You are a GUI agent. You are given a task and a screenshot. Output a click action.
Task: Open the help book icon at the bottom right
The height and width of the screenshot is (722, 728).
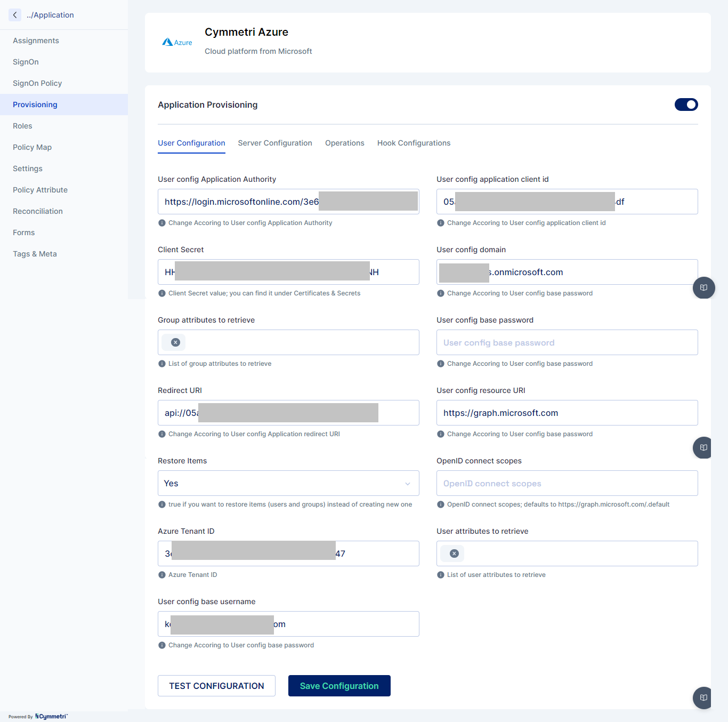point(703,697)
